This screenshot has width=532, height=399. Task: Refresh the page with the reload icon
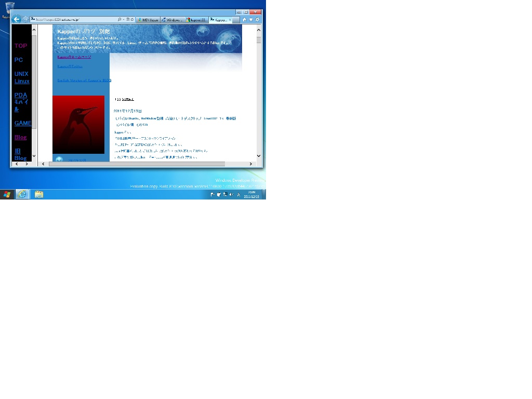click(132, 19)
